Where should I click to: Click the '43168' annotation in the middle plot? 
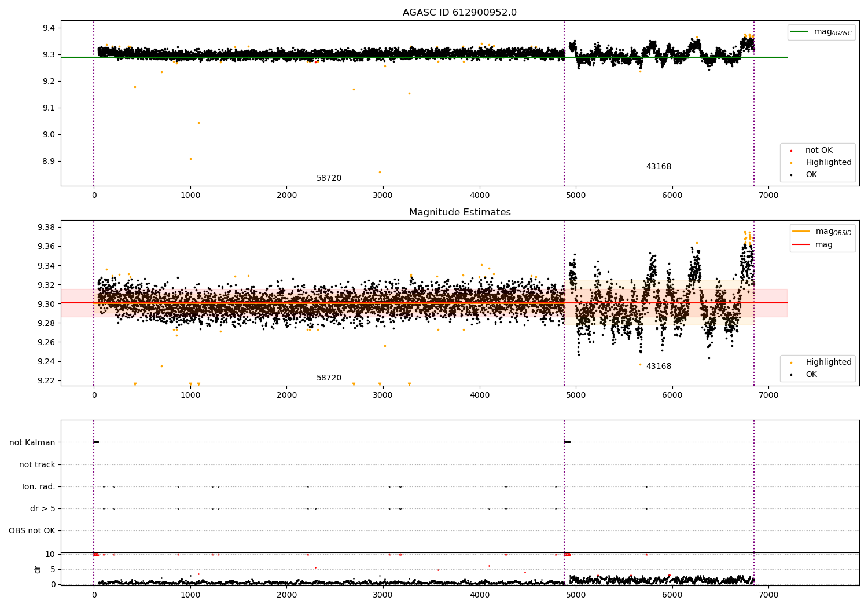click(659, 367)
